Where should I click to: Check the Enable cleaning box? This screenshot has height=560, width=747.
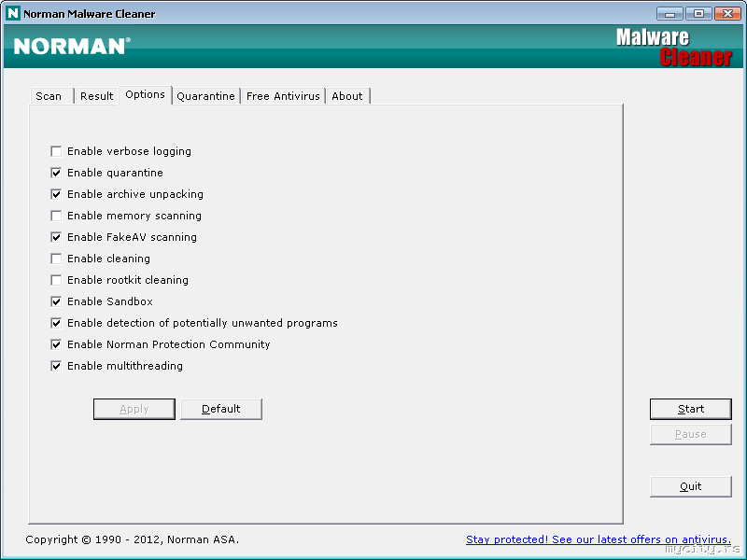click(56, 259)
